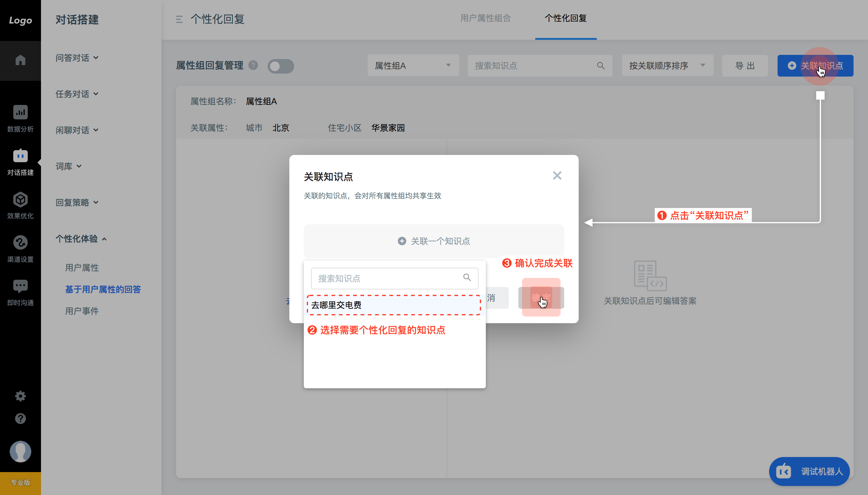Click the 对话搭建 panel heading
The height and width of the screenshot is (495, 868).
tap(77, 19)
